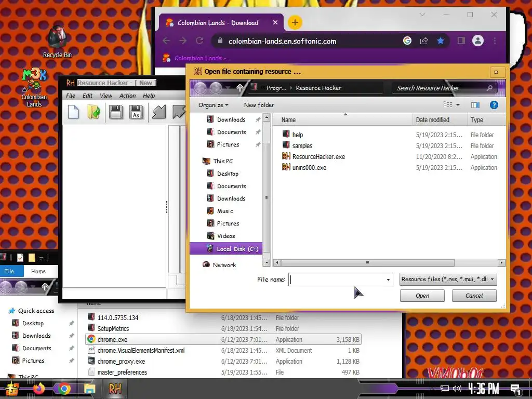Open volume control in system tray

(x=457, y=389)
